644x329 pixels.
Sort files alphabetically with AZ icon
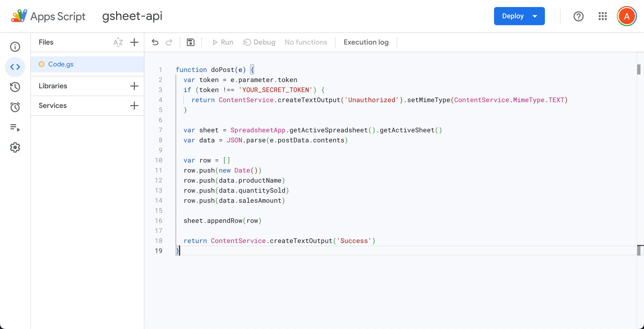[x=118, y=42]
